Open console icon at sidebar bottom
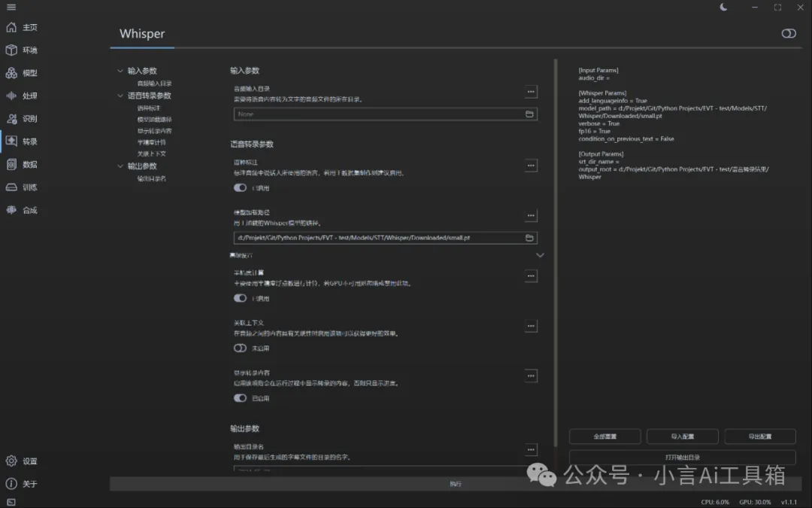This screenshot has width=812, height=508. point(11,502)
